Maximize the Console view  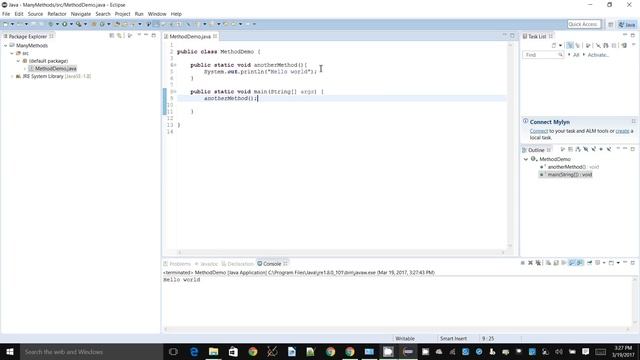[x=633, y=263]
